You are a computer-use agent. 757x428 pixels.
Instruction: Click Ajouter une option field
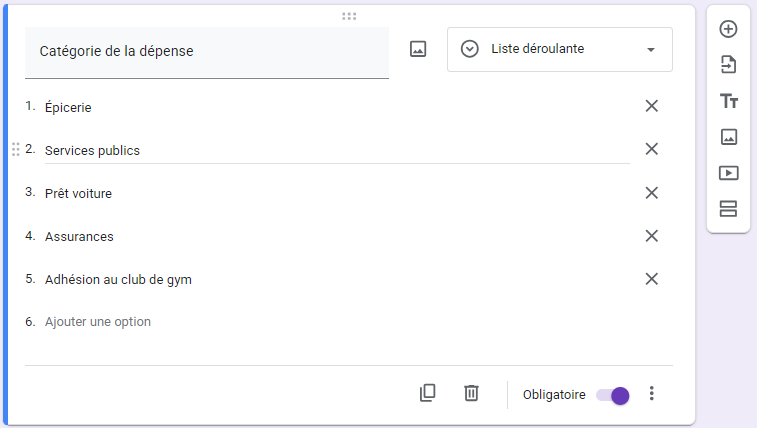point(98,322)
